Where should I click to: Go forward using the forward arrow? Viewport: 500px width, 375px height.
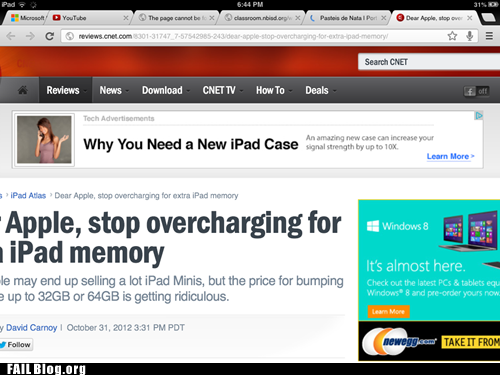point(30,36)
